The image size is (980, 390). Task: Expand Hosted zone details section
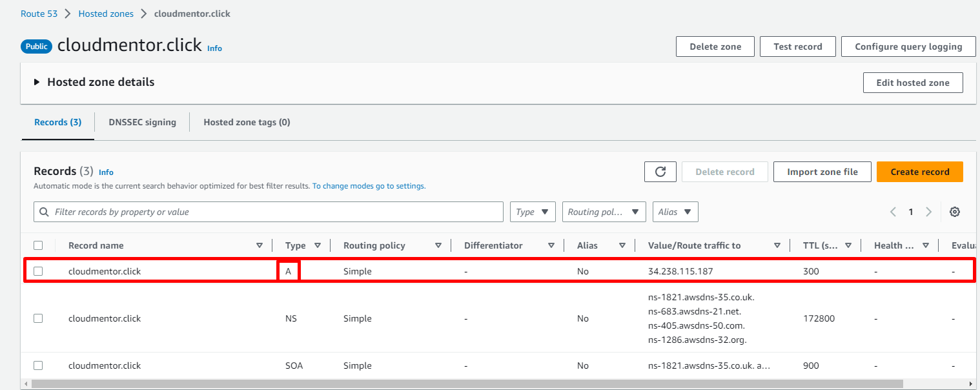(x=37, y=83)
